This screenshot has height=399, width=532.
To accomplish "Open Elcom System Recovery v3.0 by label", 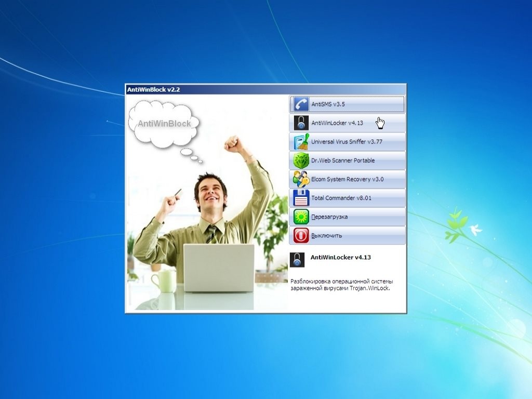I will point(347,179).
